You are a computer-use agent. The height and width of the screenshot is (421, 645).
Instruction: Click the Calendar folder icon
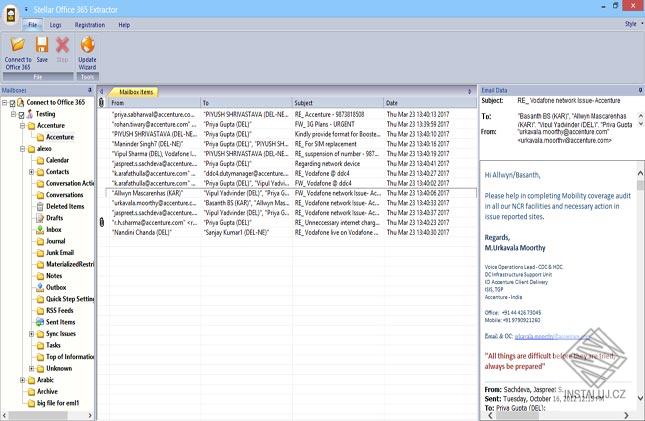(40, 160)
